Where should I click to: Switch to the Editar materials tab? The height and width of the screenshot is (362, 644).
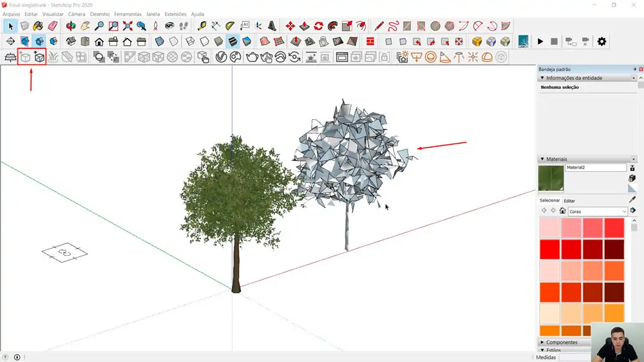[x=569, y=201]
